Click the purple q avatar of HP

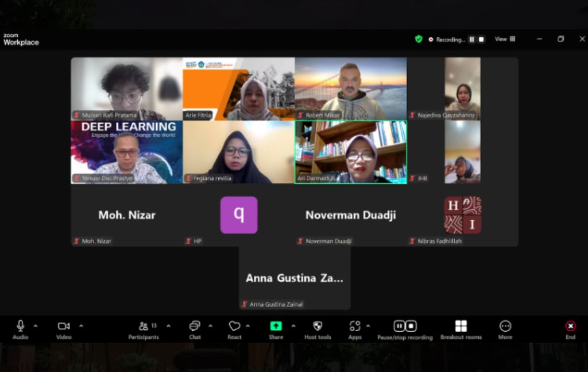point(239,214)
